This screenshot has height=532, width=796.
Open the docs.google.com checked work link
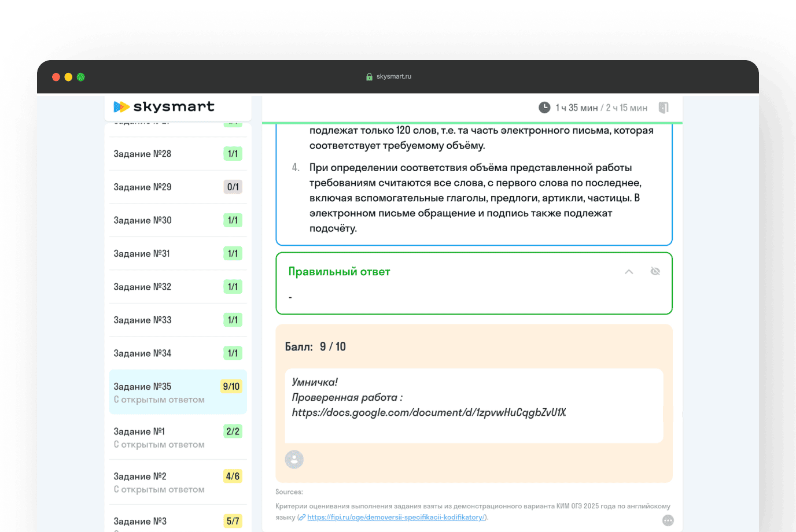click(429, 412)
